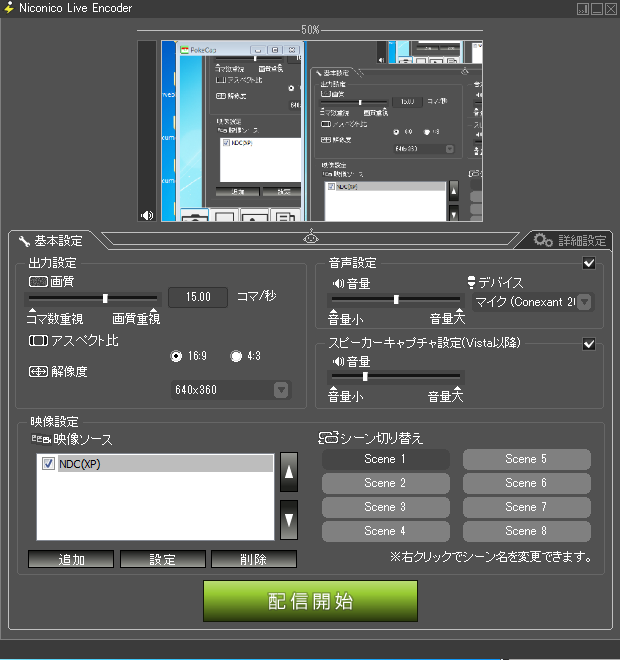This screenshot has width=620, height=660.
Task: Click the speaker capture 音量 slider handle
Action: 365,377
